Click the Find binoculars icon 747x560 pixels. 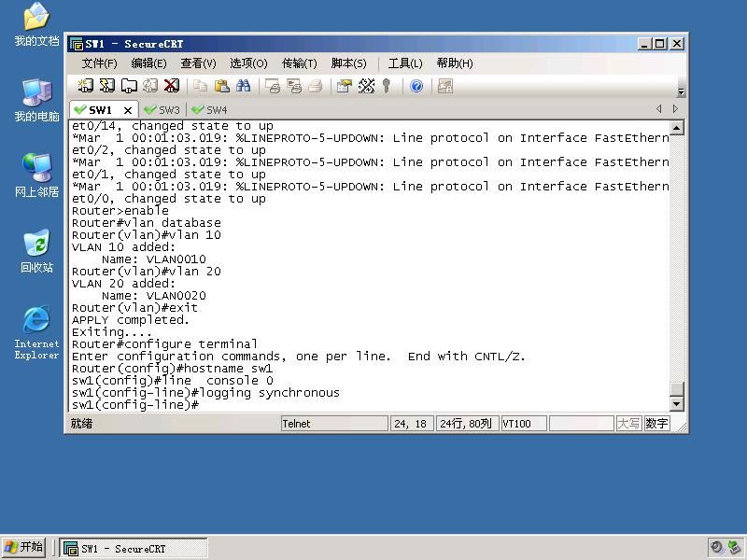click(244, 86)
